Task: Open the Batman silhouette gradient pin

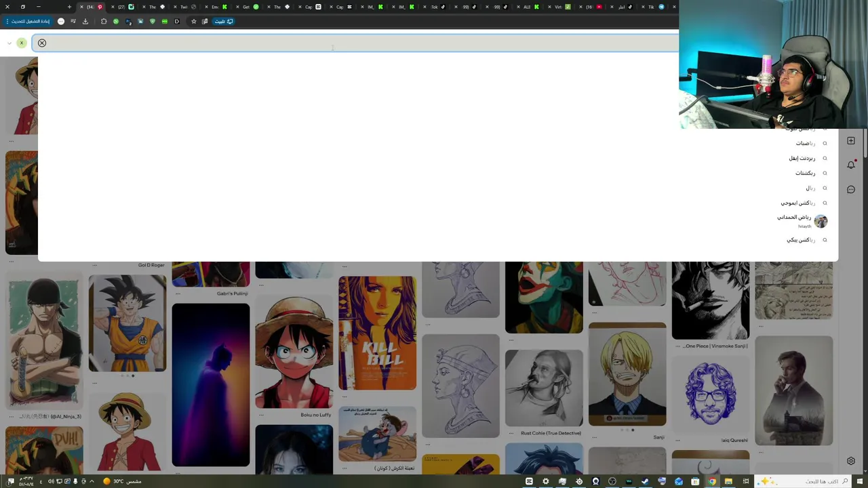Action: 210,385
